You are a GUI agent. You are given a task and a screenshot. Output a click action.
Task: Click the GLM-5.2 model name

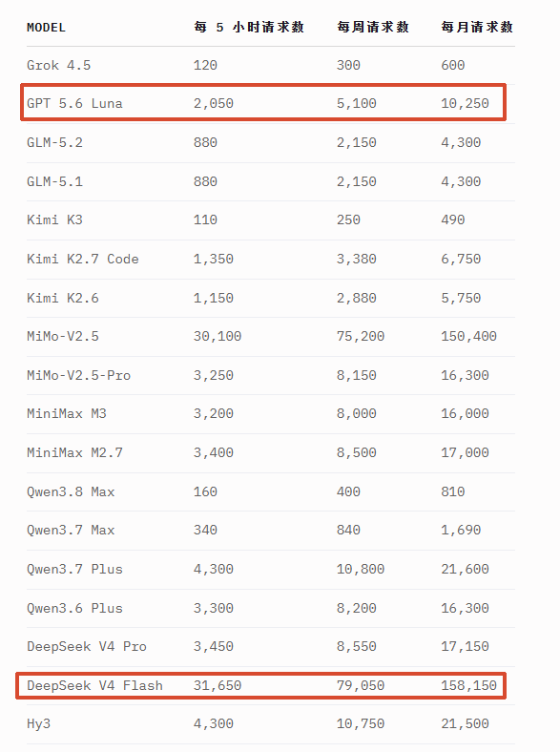tap(54, 142)
